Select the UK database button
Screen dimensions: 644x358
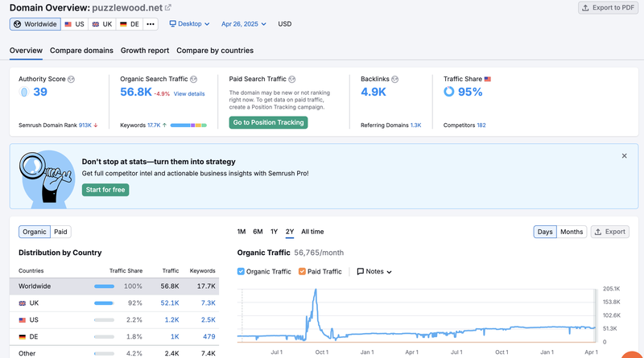click(x=102, y=24)
